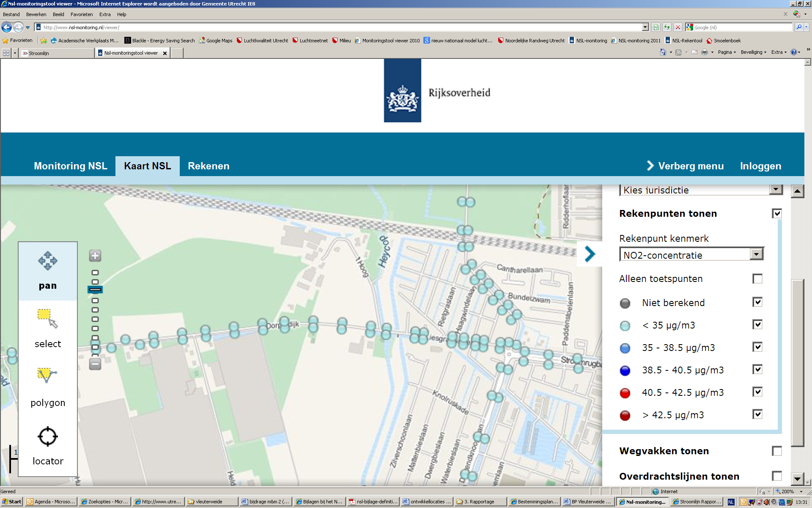Click the Help question mark icon
This screenshot has width=812, height=508.
(x=794, y=52)
